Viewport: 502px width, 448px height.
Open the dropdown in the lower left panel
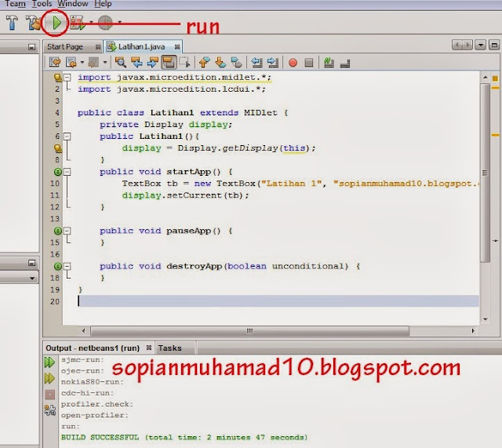pyautogui.click(x=32, y=279)
